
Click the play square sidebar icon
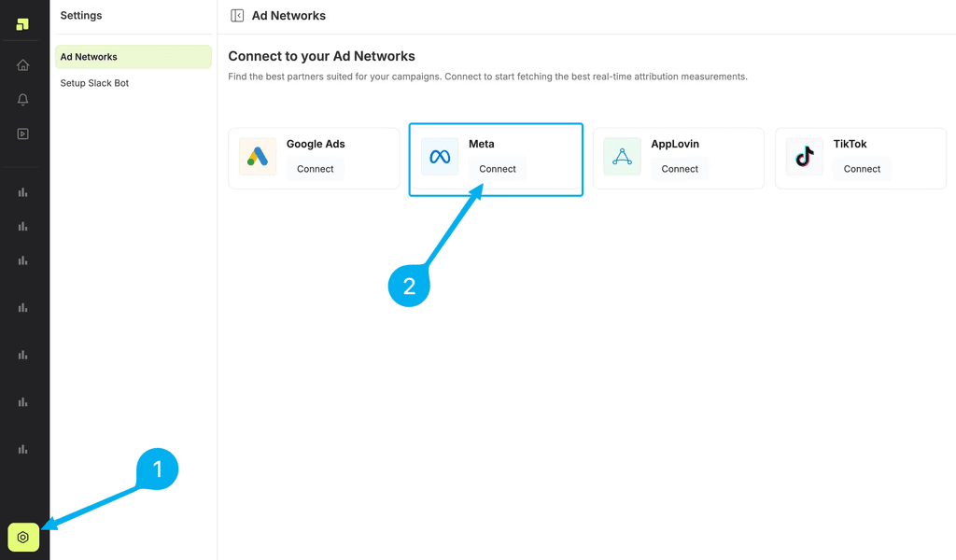[x=23, y=133]
